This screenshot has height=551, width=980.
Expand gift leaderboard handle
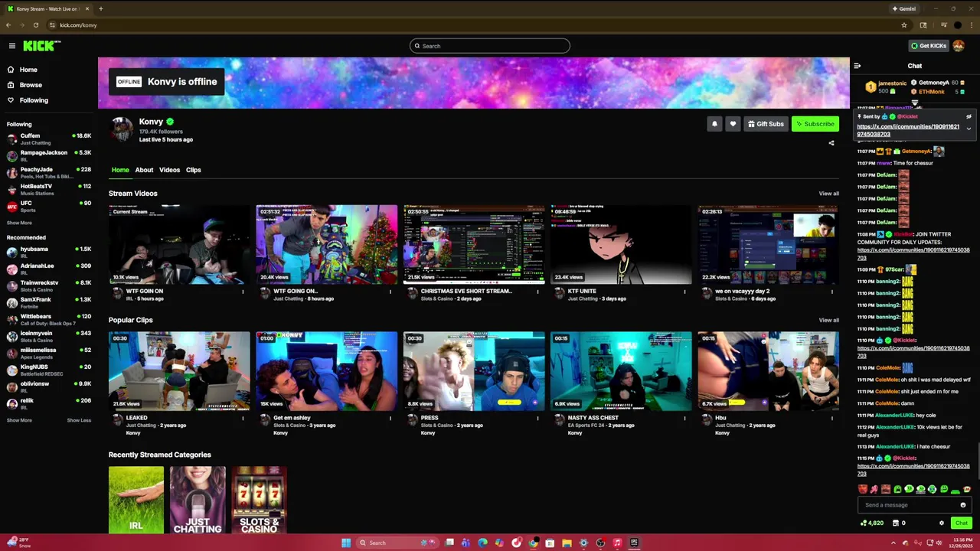[915, 103]
